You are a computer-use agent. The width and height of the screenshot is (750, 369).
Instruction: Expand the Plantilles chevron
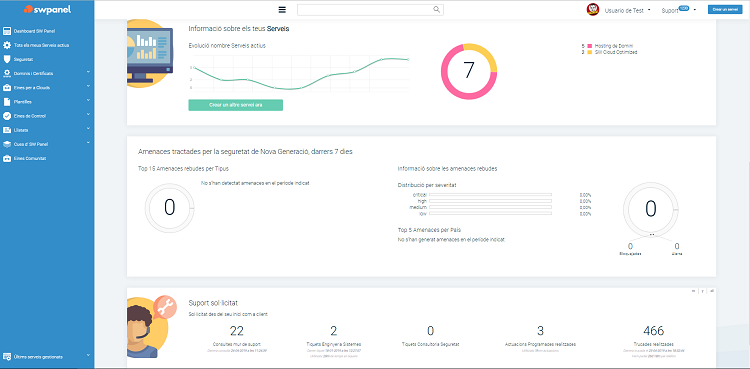[x=88, y=101]
